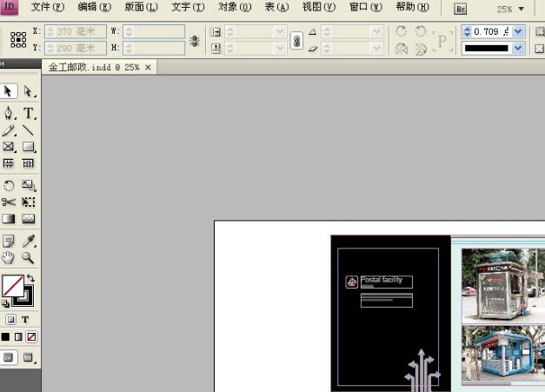
Task: Select the Zoom magnifier tool
Action: [28, 257]
